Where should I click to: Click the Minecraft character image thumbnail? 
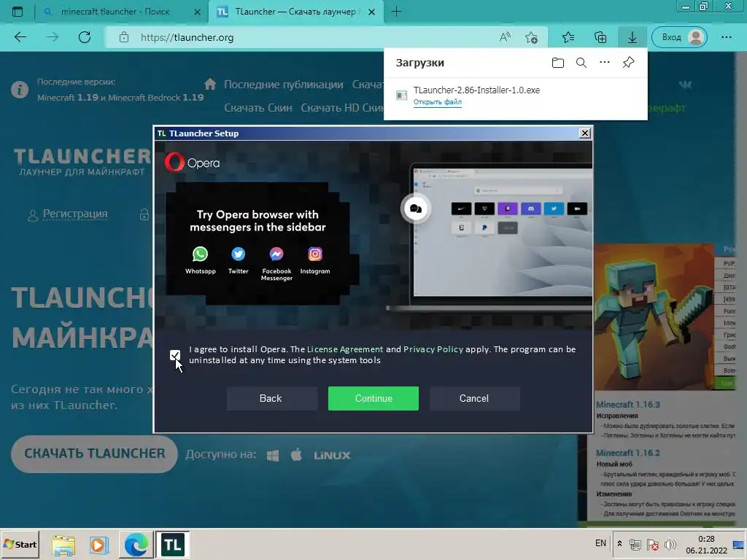[x=654, y=316]
